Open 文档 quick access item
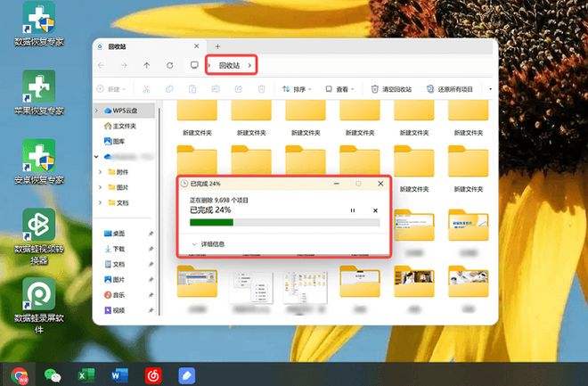The width and height of the screenshot is (588, 386). tap(114, 264)
